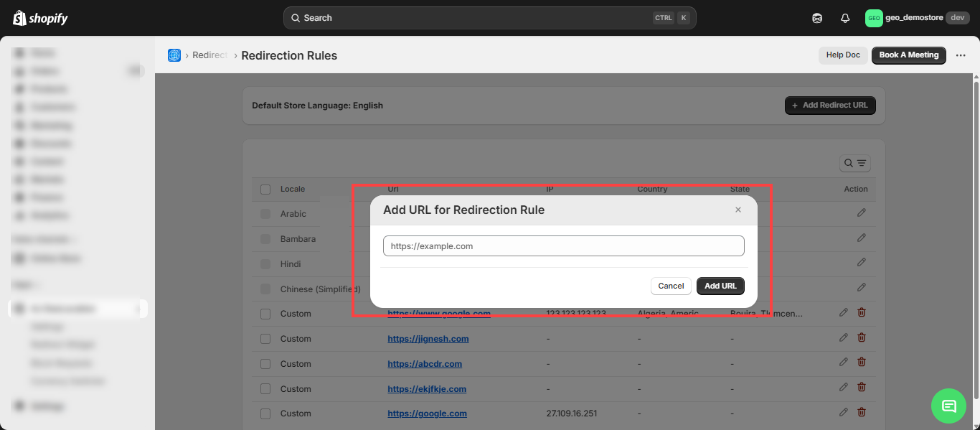Image resolution: width=980 pixels, height=430 pixels.
Task: Delete the jignesh.com redirect with trash icon
Action: coord(862,337)
